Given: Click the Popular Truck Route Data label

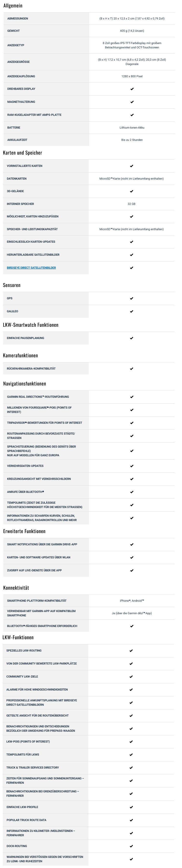Looking at the screenshot, I should click(x=26, y=820).
